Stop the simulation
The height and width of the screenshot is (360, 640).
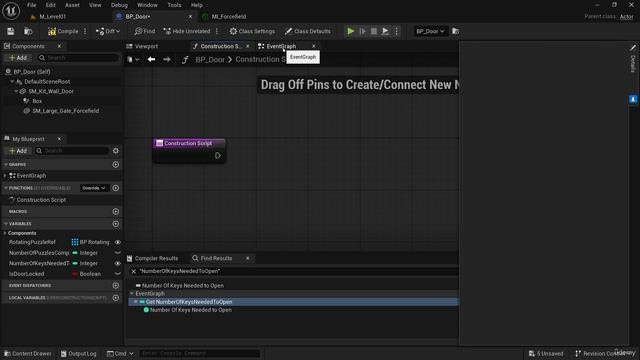373,31
